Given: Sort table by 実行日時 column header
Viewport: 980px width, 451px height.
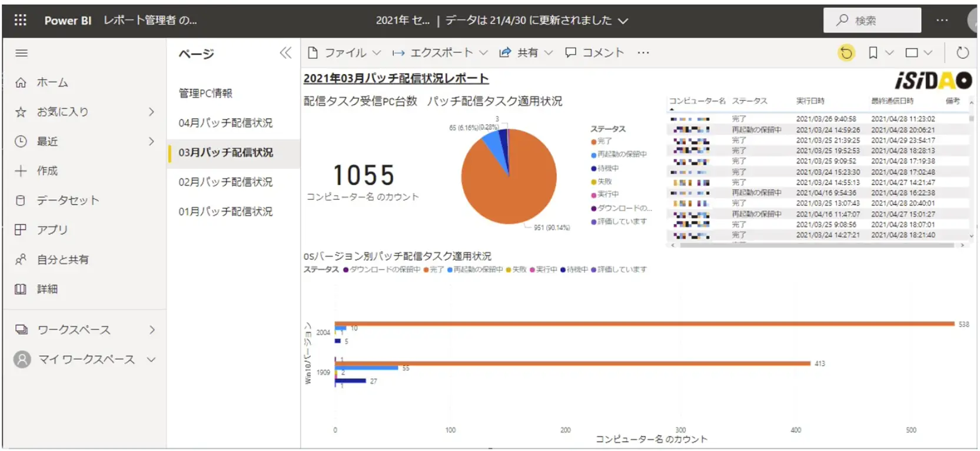Looking at the screenshot, I should [810, 101].
